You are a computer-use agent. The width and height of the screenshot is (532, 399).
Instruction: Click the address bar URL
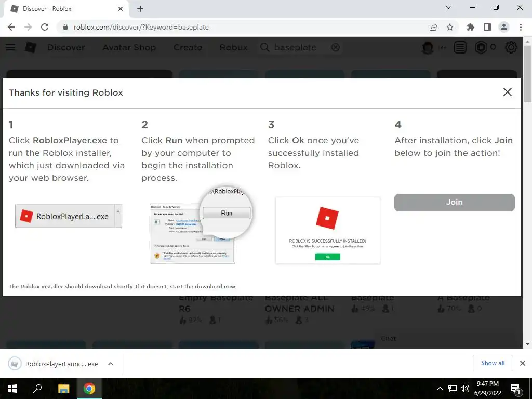(x=141, y=27)
